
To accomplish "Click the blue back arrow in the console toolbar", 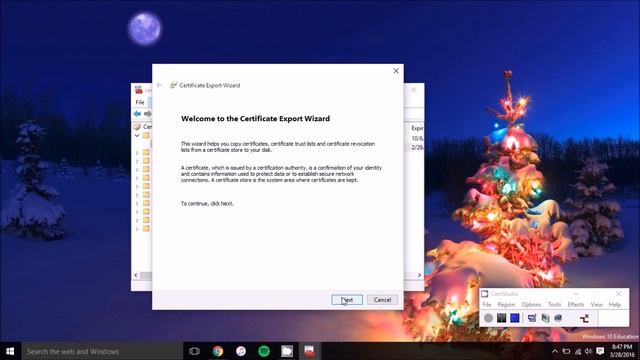I will [137, 114].
